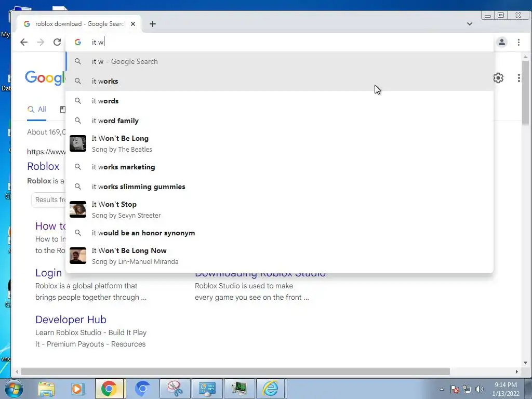532x399 pixels.
Task: Click The Beatles song thumbnail
Action: 78,143
